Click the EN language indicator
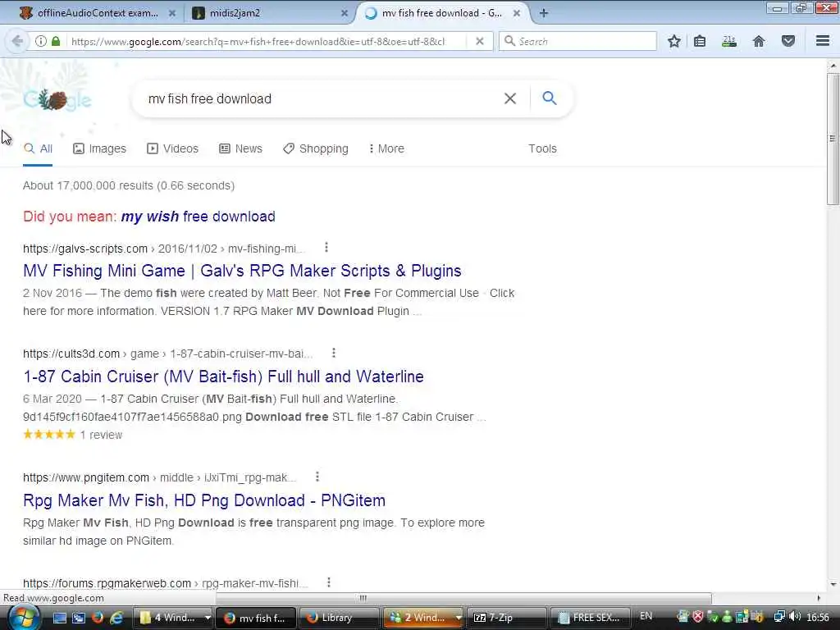The image size is (840, 630). (646, 616)
